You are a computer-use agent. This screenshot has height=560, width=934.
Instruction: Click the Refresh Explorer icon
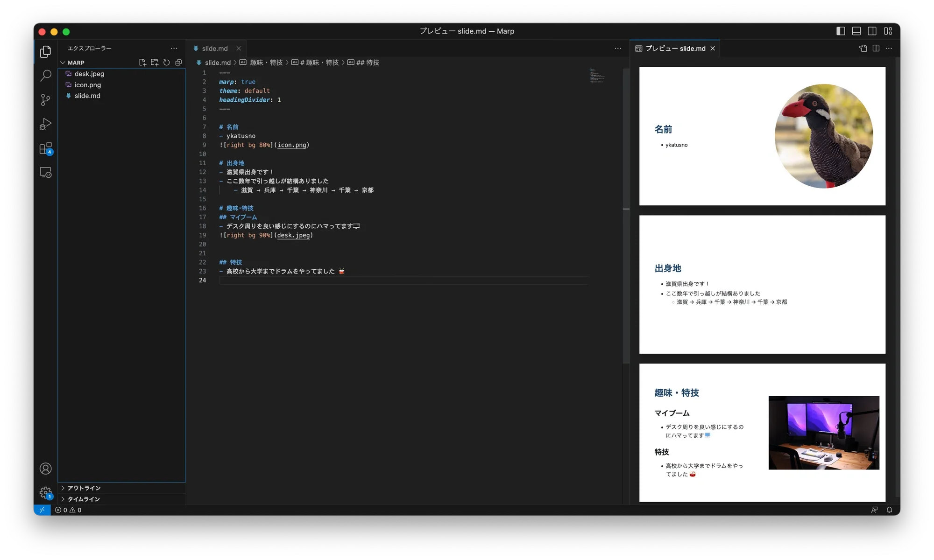coord(166,63)
